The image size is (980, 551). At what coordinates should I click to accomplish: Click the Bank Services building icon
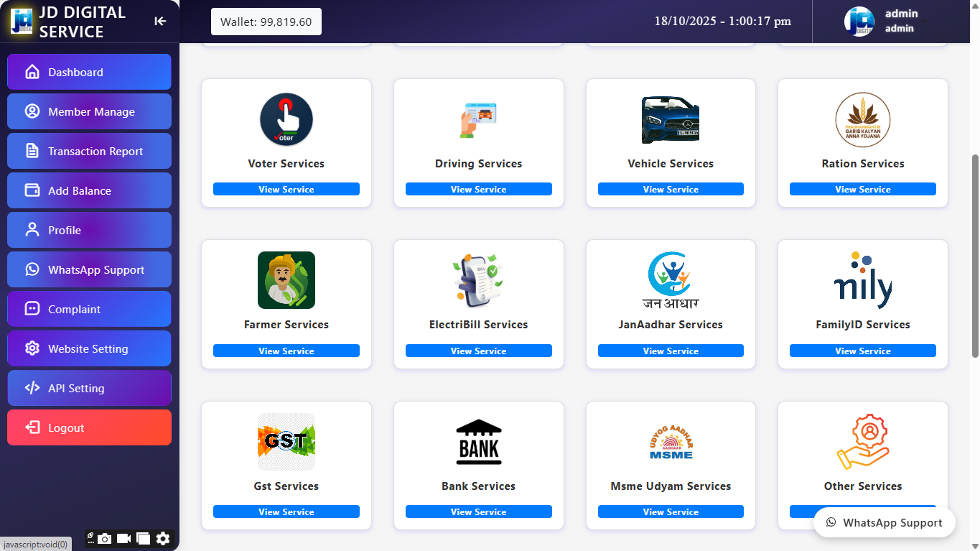coord(478,442)
